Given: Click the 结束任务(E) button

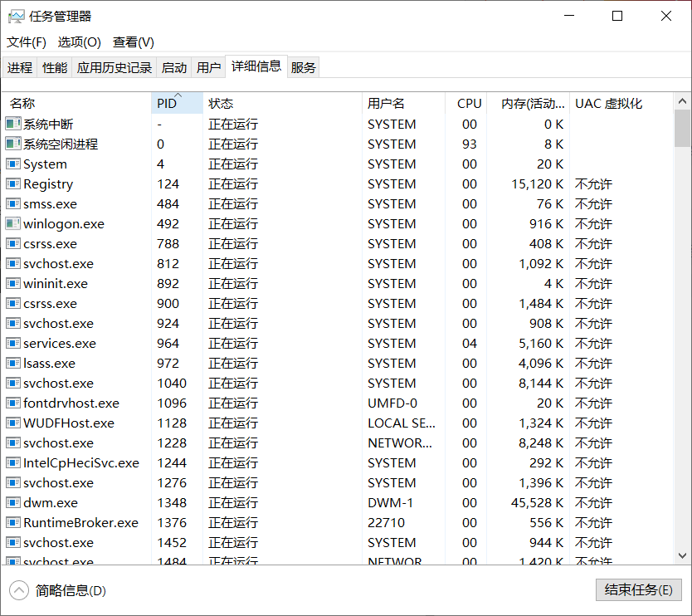Looking at the screenshot, I should click(638, 589).
